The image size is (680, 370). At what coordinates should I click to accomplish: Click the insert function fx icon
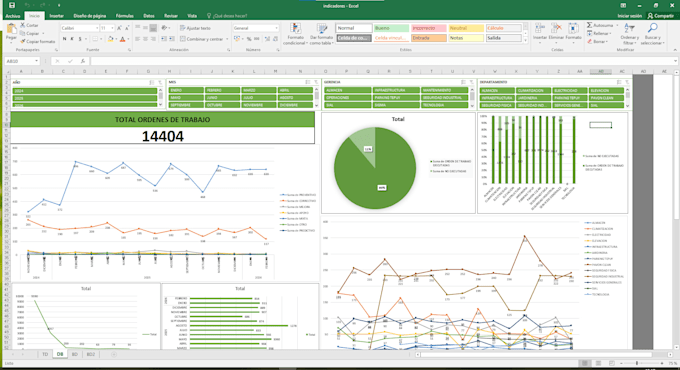coord(83,61)
